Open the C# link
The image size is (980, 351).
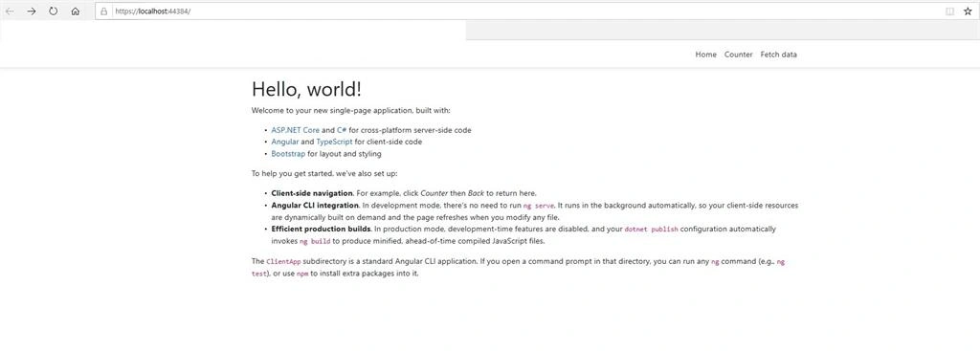pos(342,130)
